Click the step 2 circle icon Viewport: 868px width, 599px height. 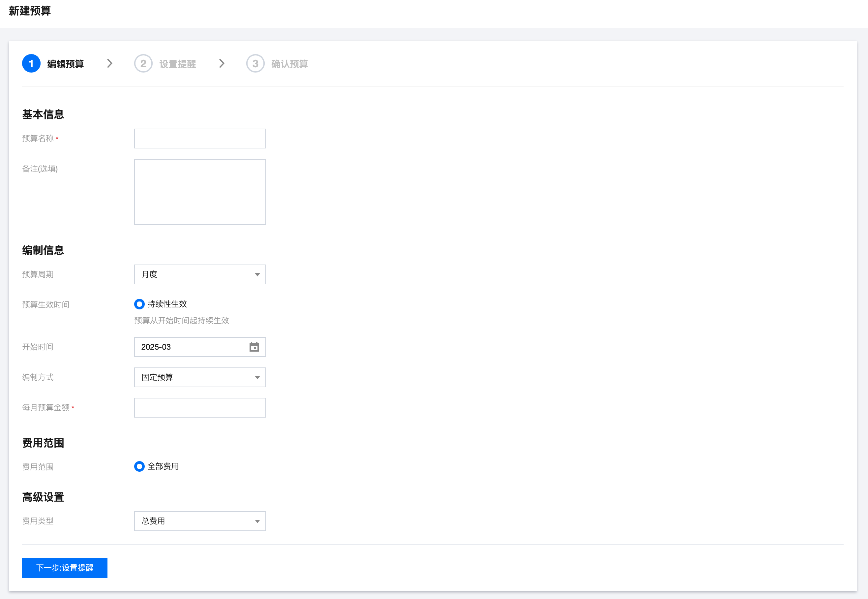[x=143, y=64]
